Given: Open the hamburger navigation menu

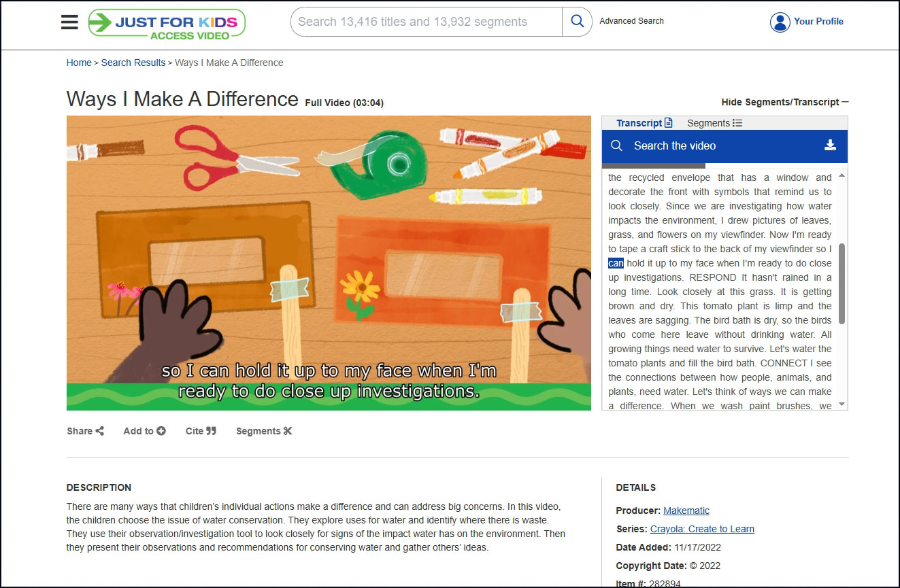Looking at the screenshot, I should (69, 22).
